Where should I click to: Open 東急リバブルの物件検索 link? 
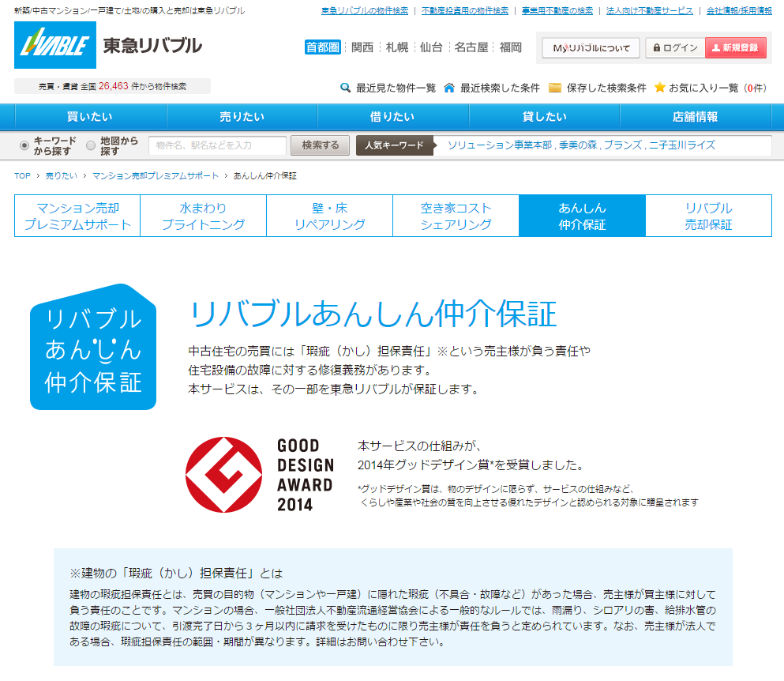(x=365, y=10)
